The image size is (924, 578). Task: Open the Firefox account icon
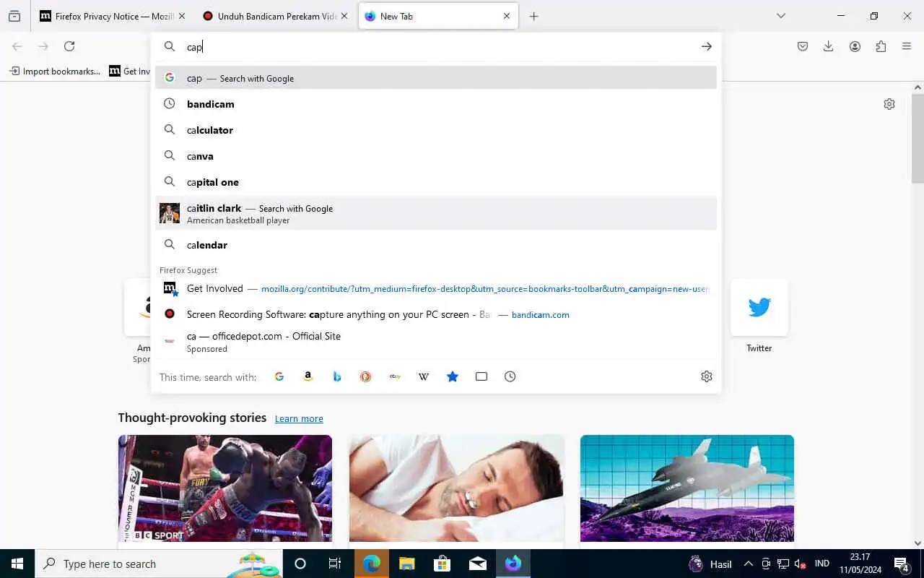point(855,46)
